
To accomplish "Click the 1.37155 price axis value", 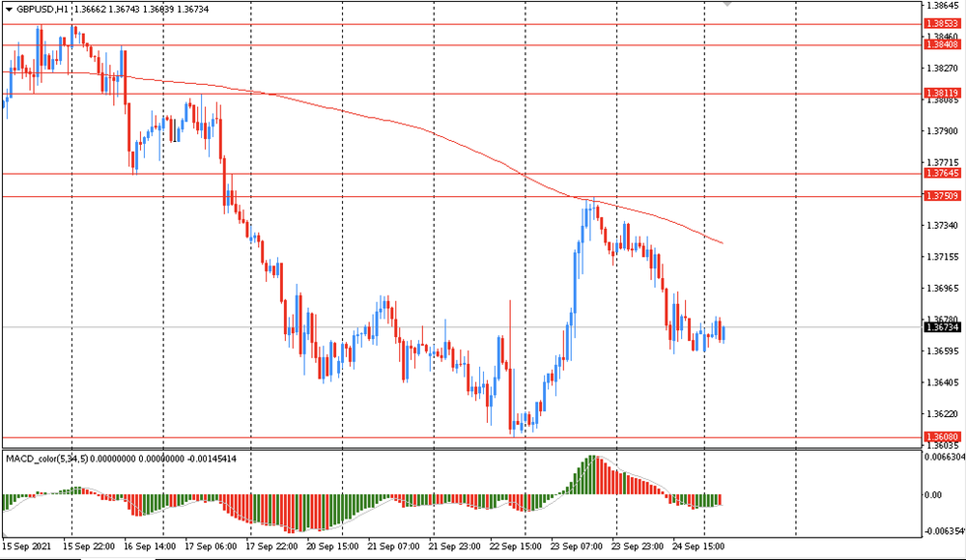I will pos(943,257).
